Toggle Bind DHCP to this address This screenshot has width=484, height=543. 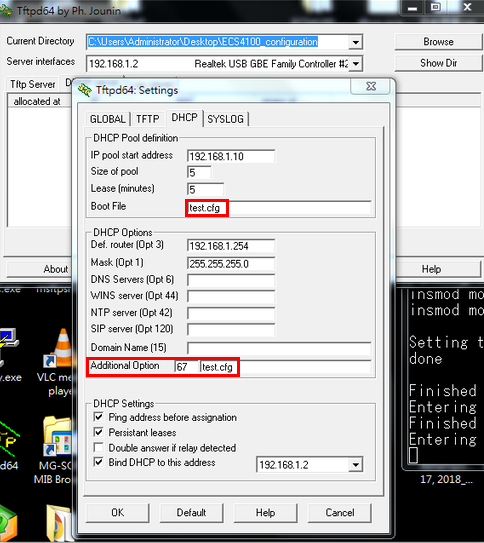click(x=99, y=462)
